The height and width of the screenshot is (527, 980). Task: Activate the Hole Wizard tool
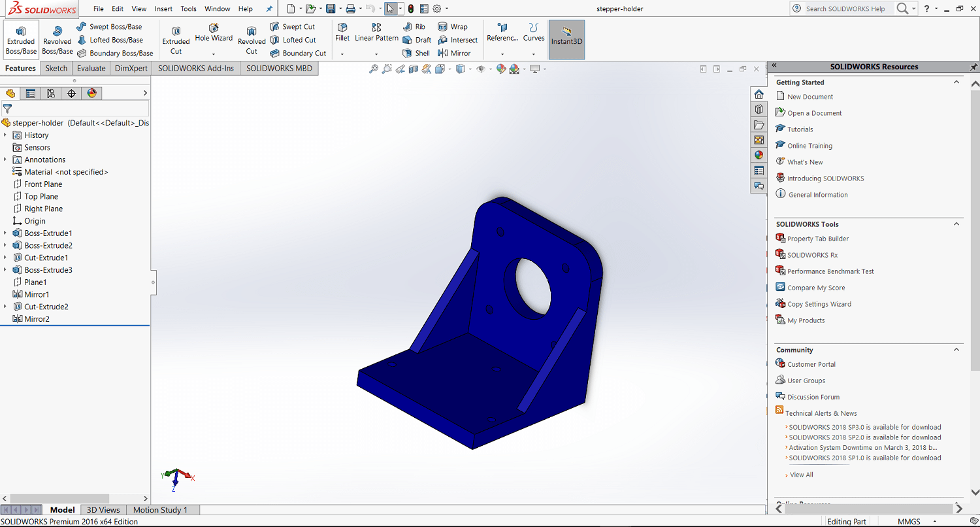tap(214, 33)
